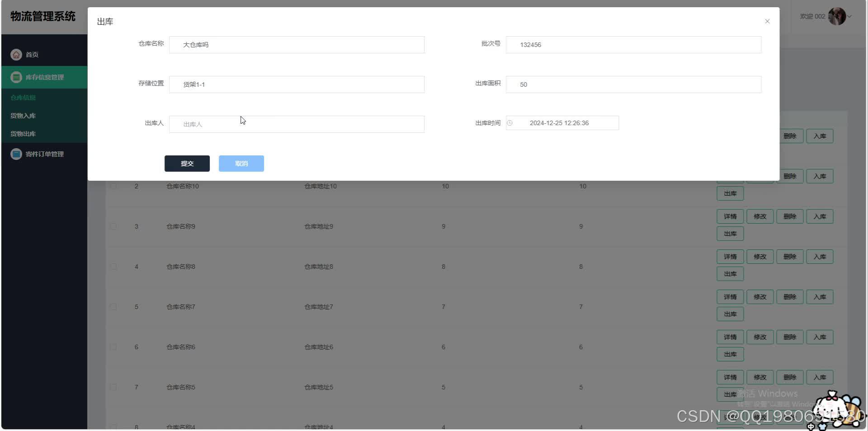Click 出库 button in 仓库名称8 row
Viewport: 868px width, 431px height.
coord(730,274)
